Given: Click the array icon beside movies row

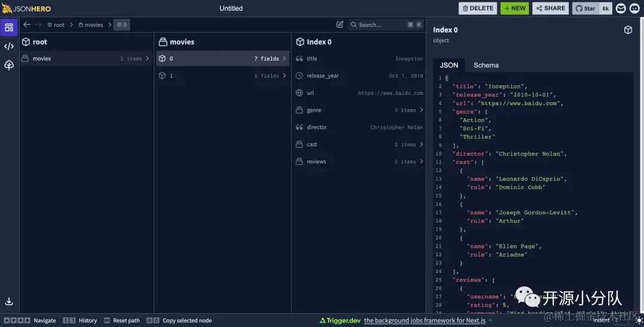Looking at the screenshot, I should click(25, 58).
